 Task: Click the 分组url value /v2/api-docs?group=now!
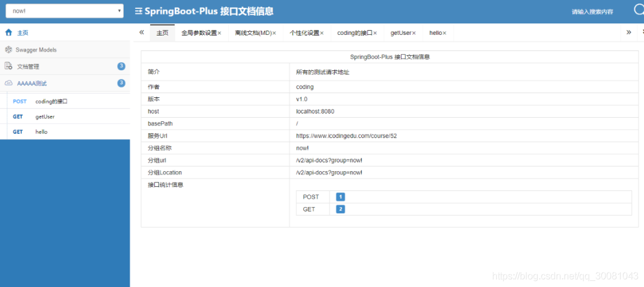(x=330, y=160)
